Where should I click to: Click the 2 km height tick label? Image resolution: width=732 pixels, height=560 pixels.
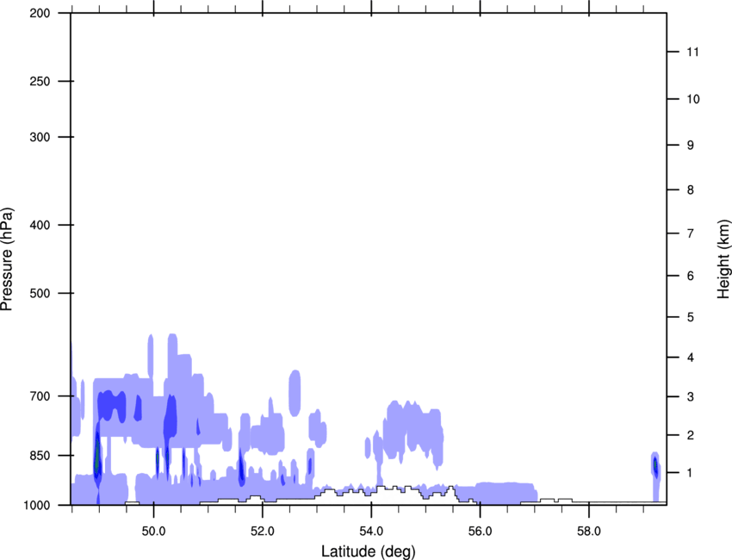click(691, 435)
